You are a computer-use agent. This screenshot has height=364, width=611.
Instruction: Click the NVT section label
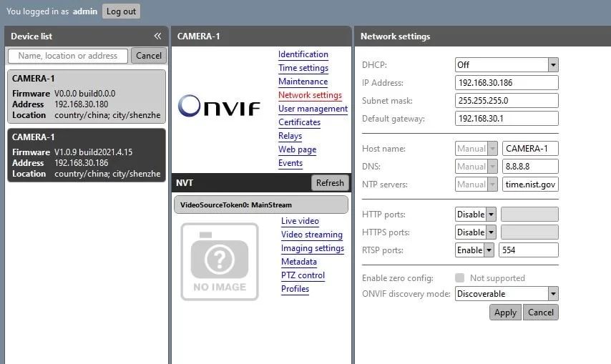point(185,183)
